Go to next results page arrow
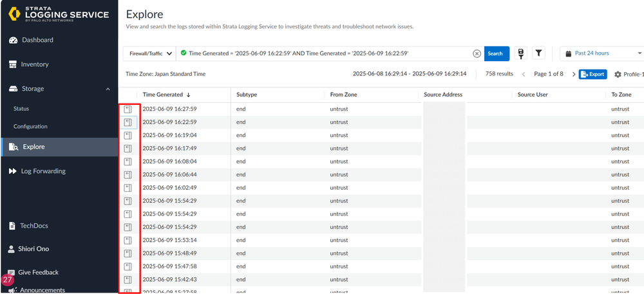The image size is (644, 294). [x=574, y=75]
